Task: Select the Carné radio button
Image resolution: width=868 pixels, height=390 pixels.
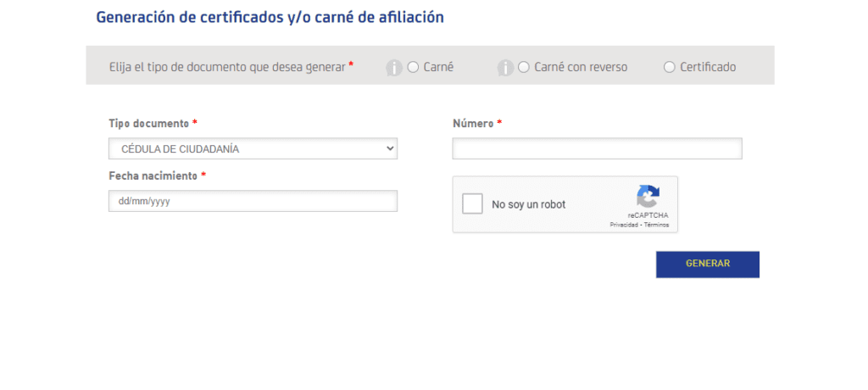Action: [414, 67]
